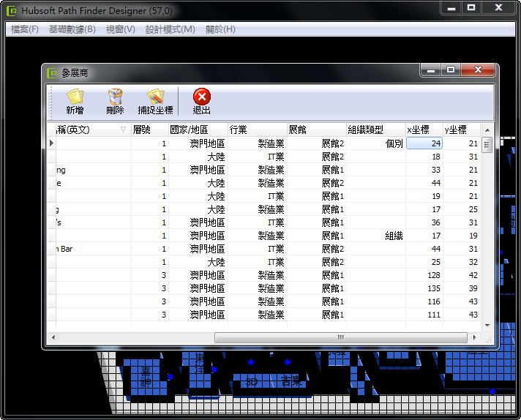Open the 檔案(F) menu
Screen dimensions: 521x420
(25, 29)
